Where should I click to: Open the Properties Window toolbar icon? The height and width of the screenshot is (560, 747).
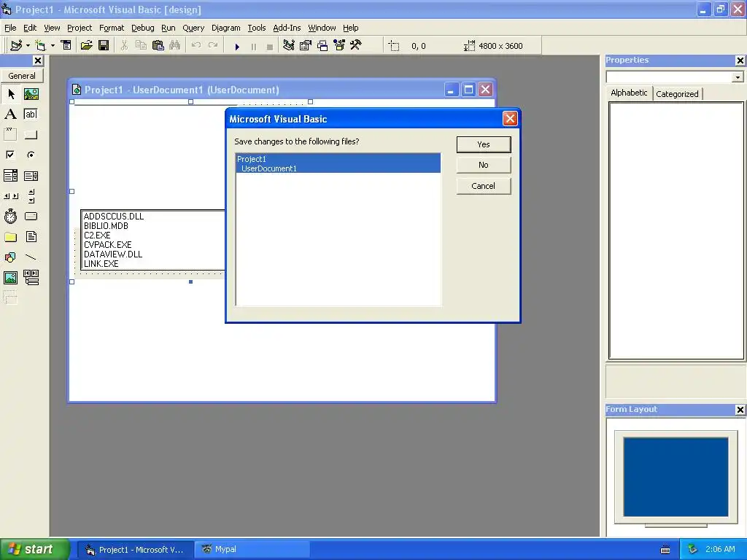coord(306,46)
